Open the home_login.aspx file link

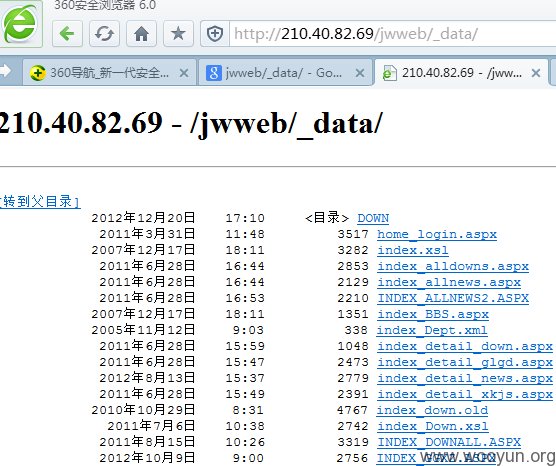click(x=437, y=234)
